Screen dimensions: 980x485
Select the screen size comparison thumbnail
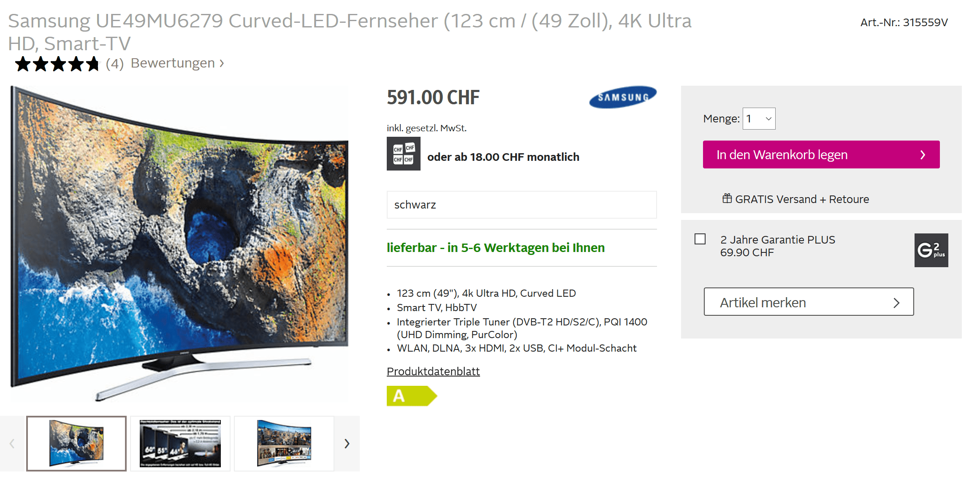(180, 444)
